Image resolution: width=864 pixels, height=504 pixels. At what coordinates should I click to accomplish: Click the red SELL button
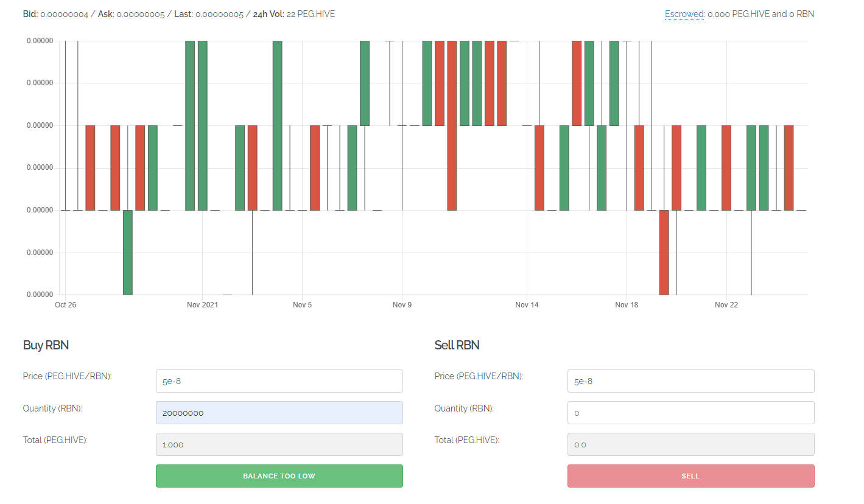pos(690,476)
